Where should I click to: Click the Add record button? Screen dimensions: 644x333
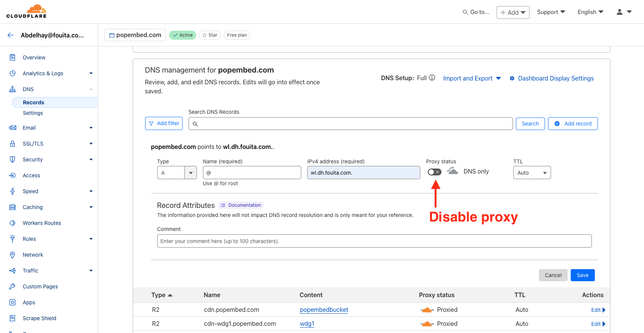[x=573, y=124]
